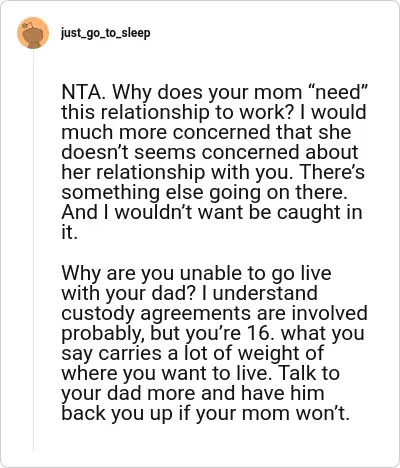Click the line "her relationship with you. There's"

click(x=213, y=172)
